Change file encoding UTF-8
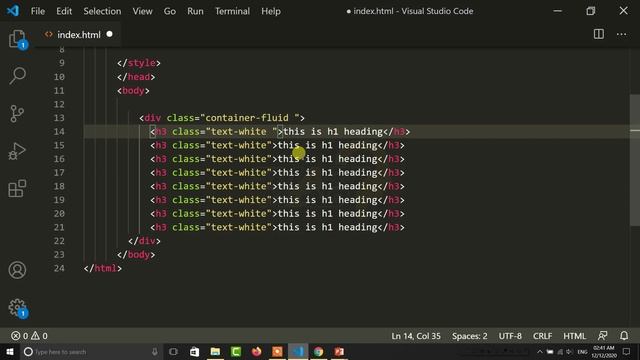The height and width of the screenshot is (360, 640). 510,336
